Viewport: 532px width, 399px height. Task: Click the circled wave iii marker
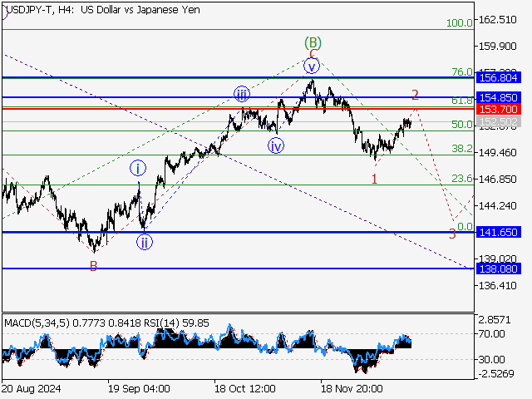point(241,93)
